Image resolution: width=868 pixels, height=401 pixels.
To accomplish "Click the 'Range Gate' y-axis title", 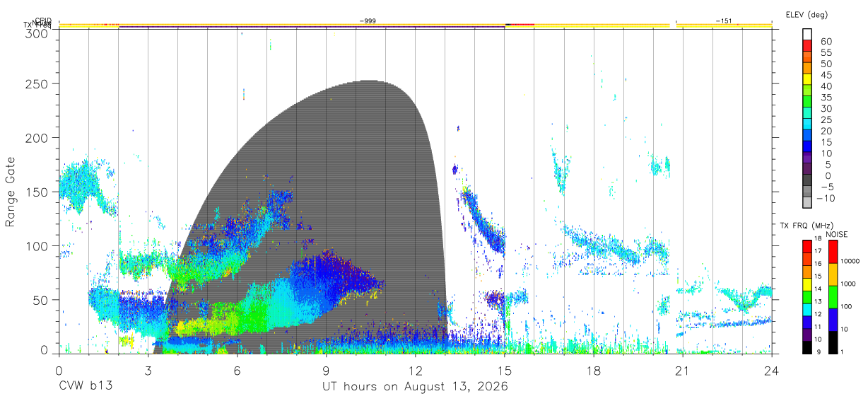I will pos(11,191).
